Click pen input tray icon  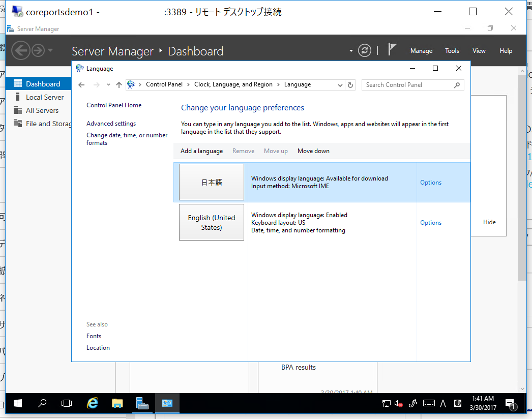(413, 403)
